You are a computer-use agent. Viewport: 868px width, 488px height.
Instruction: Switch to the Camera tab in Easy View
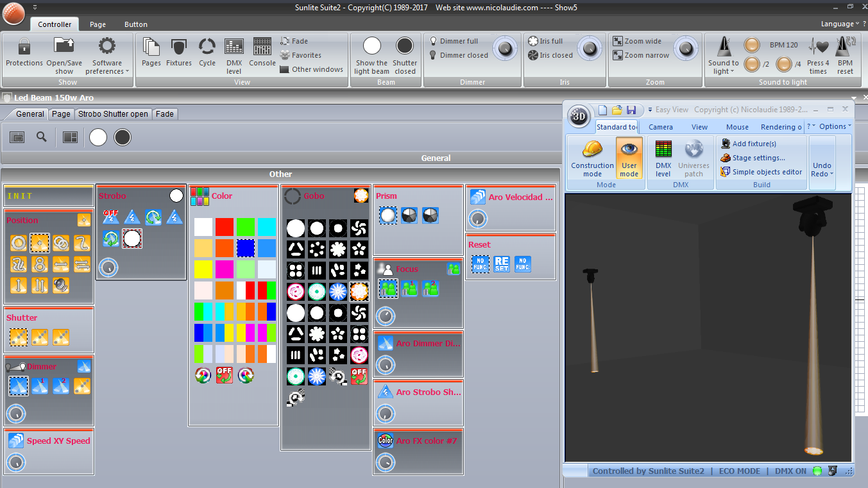[x=661, y=127]
